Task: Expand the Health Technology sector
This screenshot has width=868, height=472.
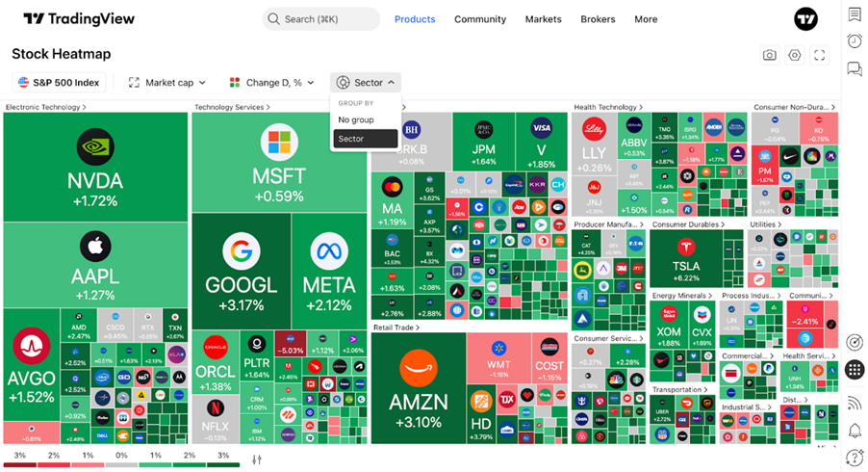Action: [608, 107]
